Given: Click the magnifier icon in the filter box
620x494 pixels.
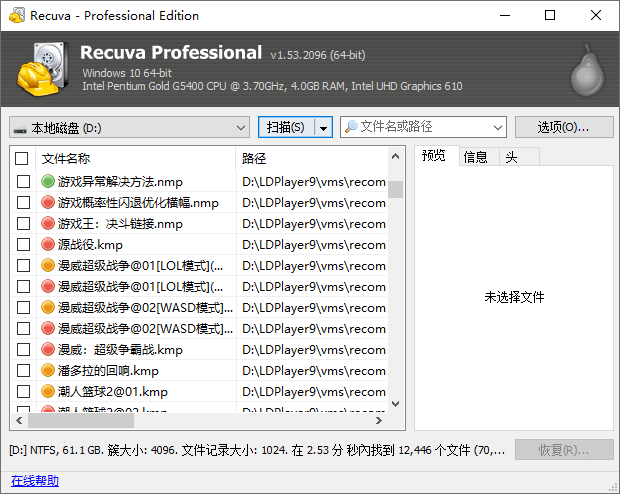Looking at the screenshot, I should tap(351, 127).
